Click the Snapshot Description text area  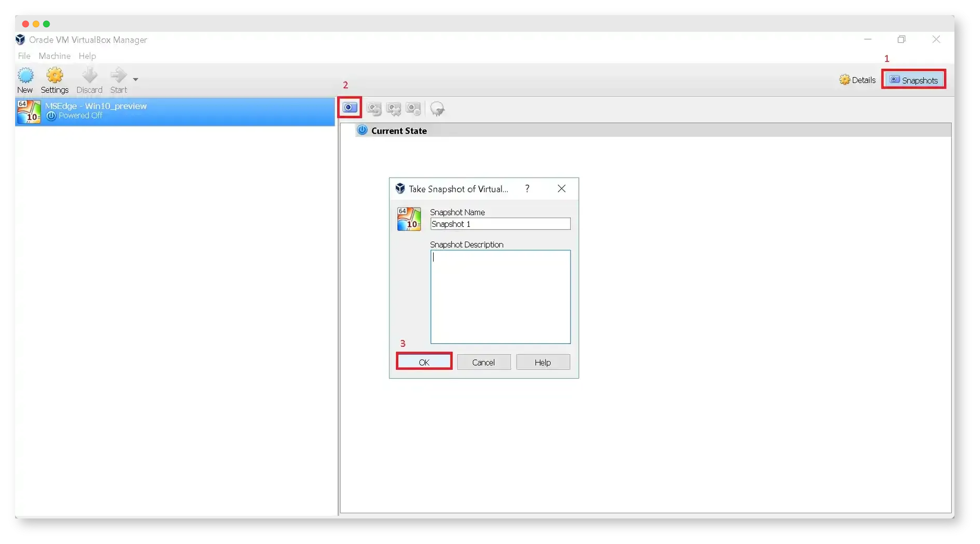pyautogui.click(x=500, y=297)
